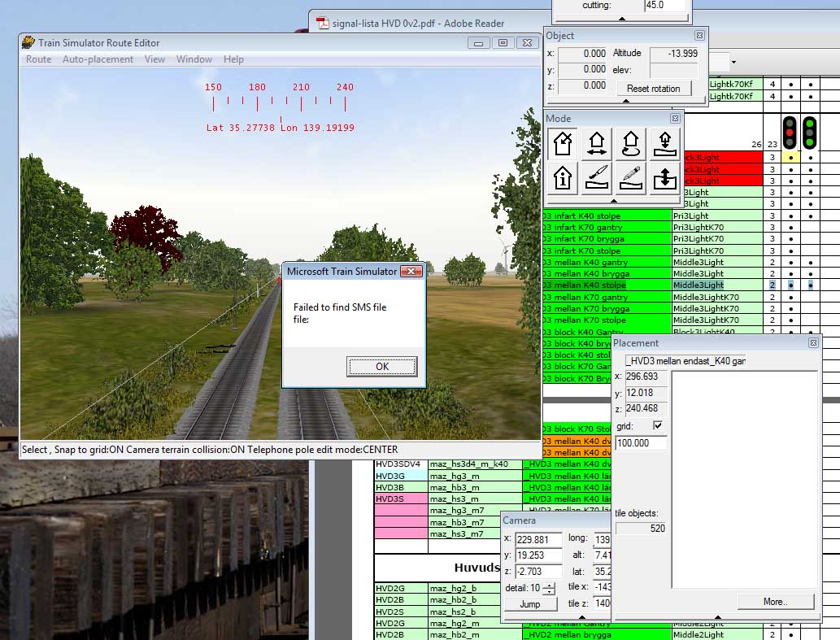This screenshot has height=640, width=840.
Task: Select the terrain pencil drawing tool
Action: pos(630,177)
